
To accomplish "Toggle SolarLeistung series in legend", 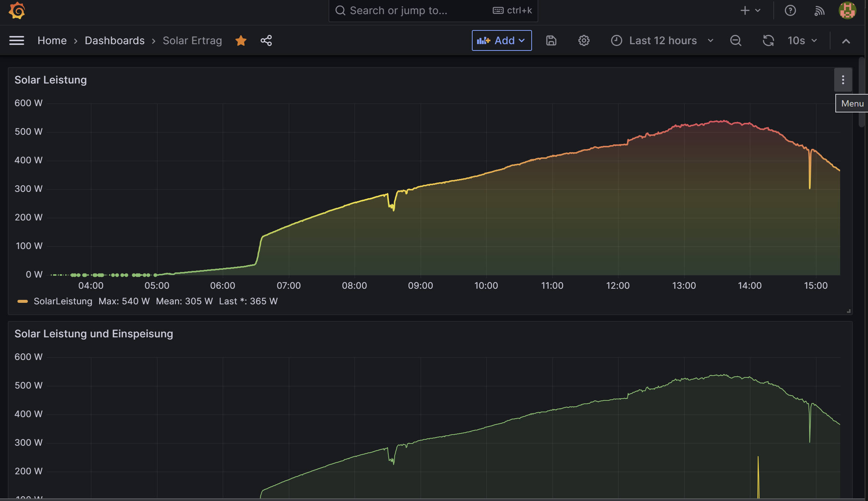I will pyautogui.click(x=63, y=301).
